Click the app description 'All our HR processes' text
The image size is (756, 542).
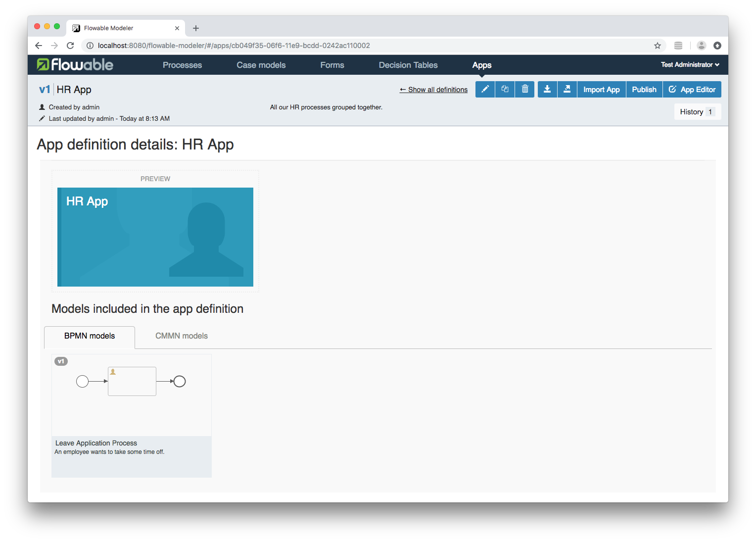coord(326,107)
